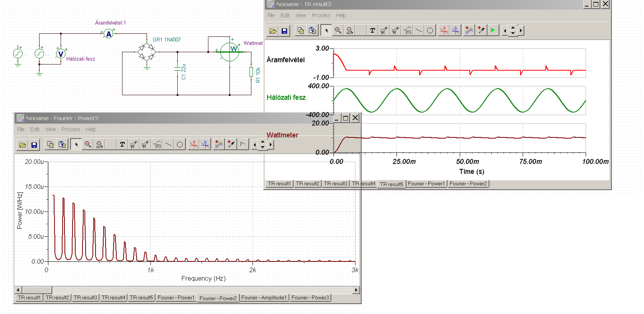Click green run button in TR result5 toolbar

(493, 30)
